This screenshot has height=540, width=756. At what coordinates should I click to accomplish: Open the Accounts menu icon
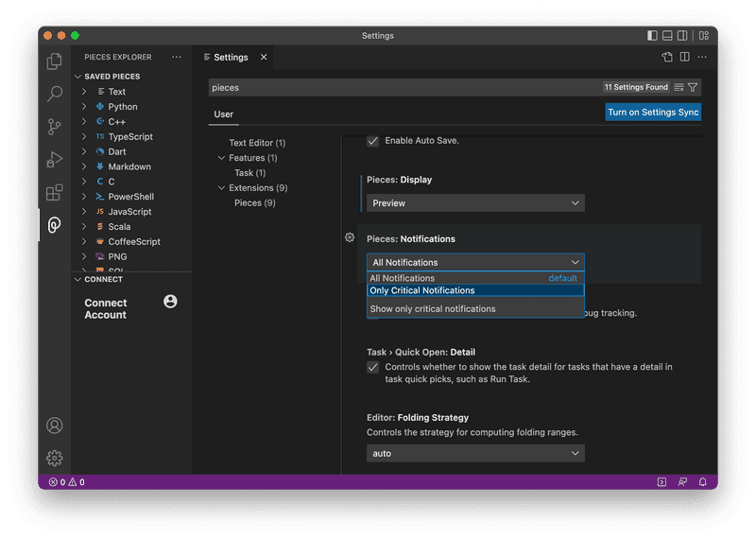(x=55, y=426)
